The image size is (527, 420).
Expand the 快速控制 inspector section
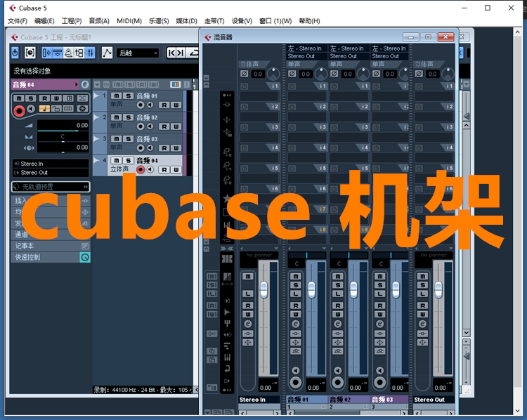click(x=51, y=257)
